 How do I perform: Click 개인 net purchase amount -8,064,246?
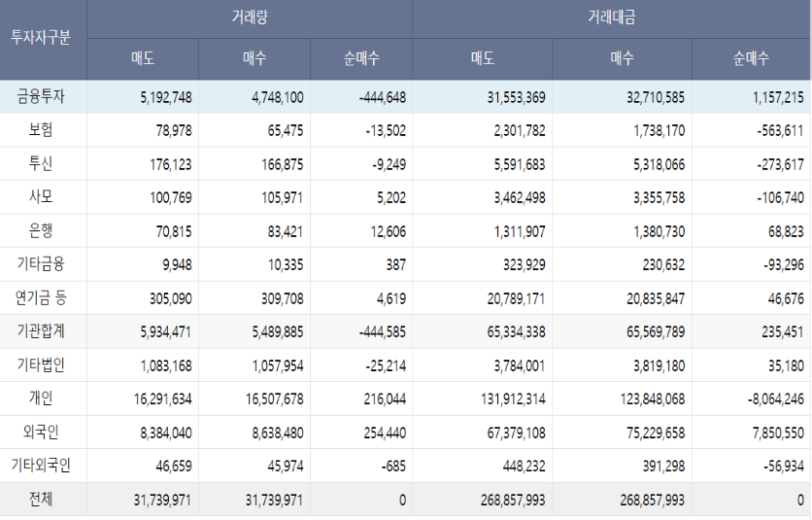click(766, 399)
